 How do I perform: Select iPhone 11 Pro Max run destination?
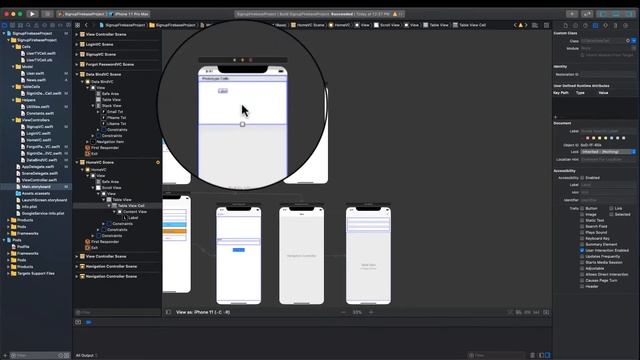(x=129, y=14)
